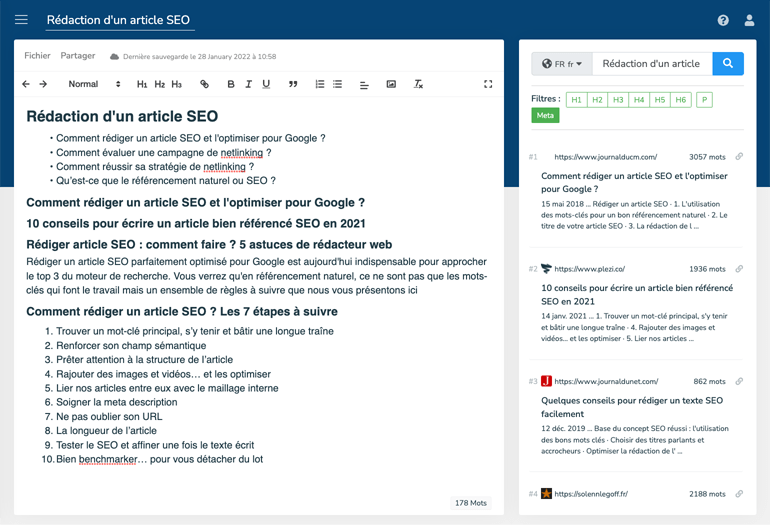Click the blue search button
This screenshot has height=525, width=770.
pyautogui.click(x=727, y=64)
